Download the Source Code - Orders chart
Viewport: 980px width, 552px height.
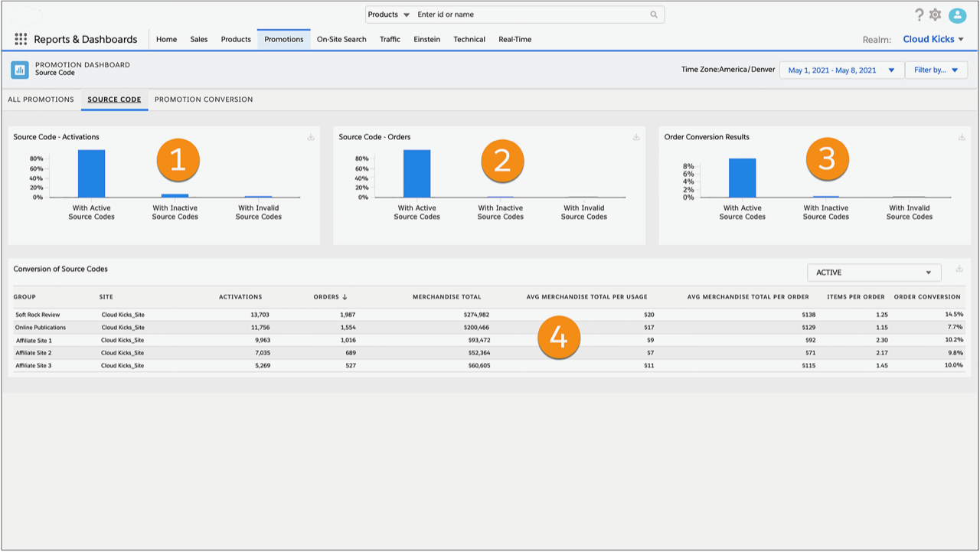(636, 137)
